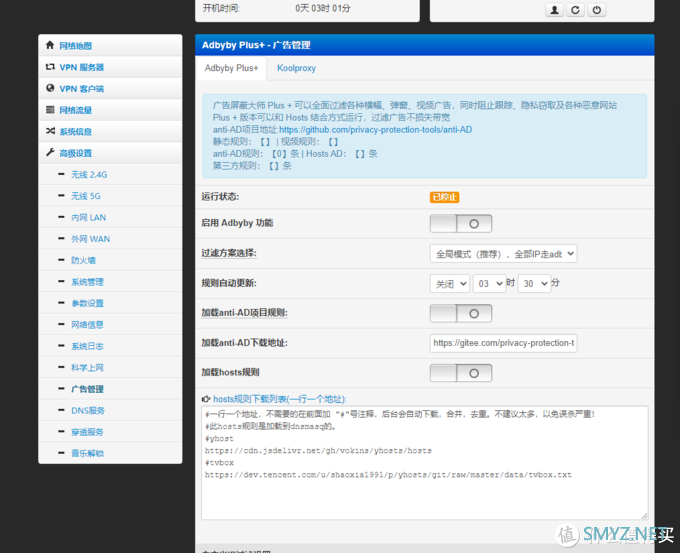Toggle the 启用 Adbyby 功能 switch
This screenshot has height=553, width=680.
point(461,223)
